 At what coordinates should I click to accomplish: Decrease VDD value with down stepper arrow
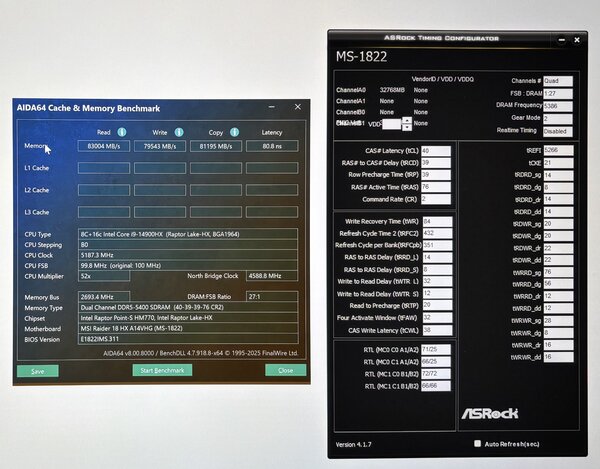point(407,127)
